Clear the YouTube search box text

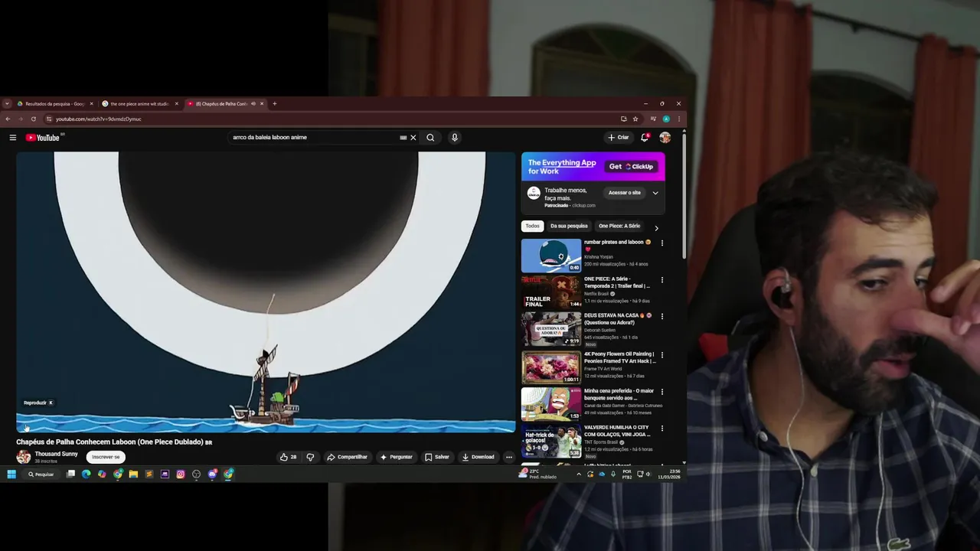(413, 138)
